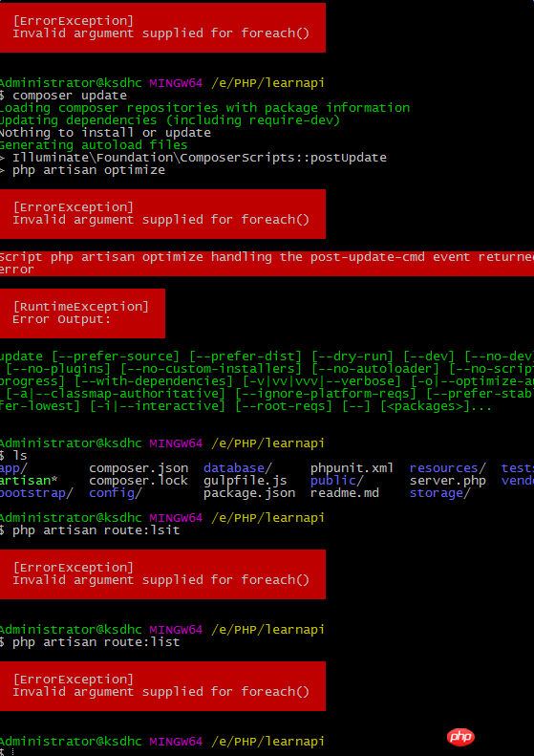
Task: Click the server.php file name
Action: (x=448, y=481)
